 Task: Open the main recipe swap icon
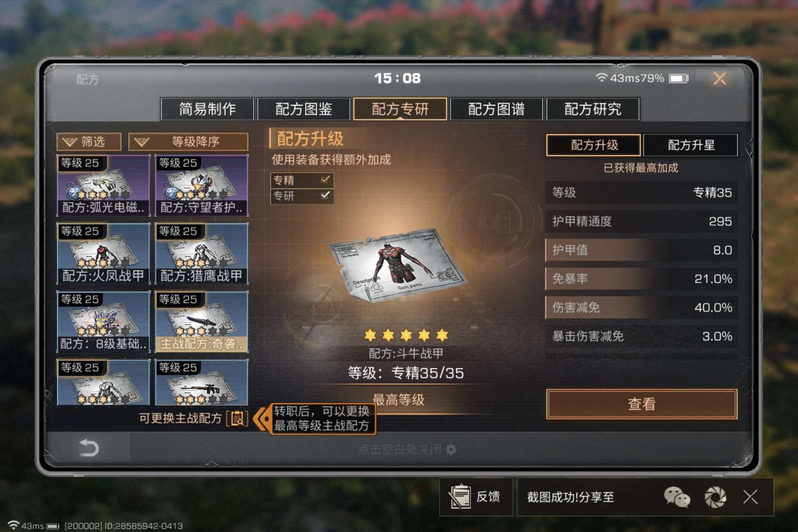pyautogui.click(x=238, y=419)
